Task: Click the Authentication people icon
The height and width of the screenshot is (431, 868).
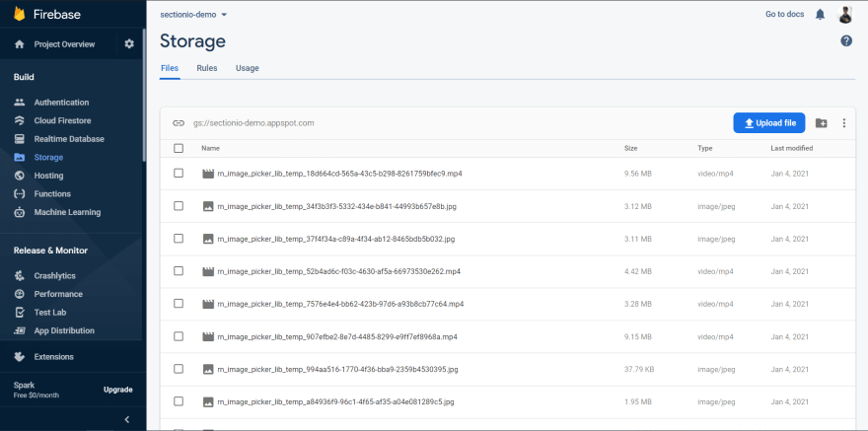Action: point(20,103)
